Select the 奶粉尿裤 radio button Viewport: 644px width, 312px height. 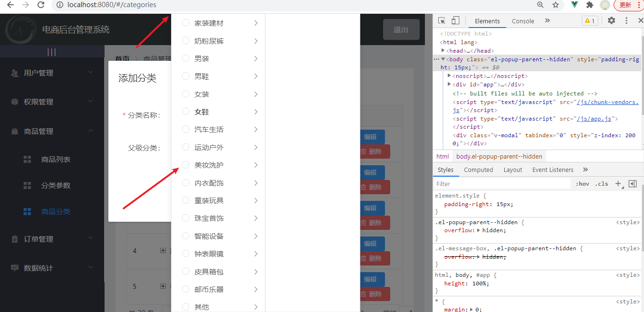[186, 41]
